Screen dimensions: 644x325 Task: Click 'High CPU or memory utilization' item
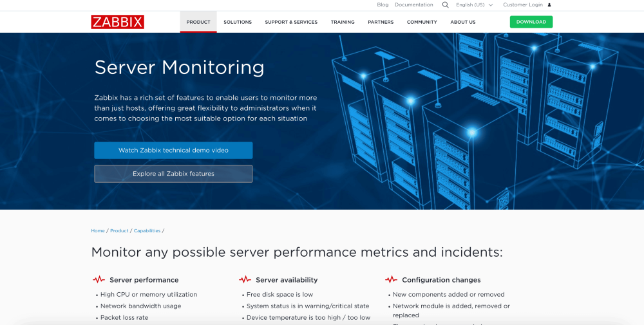tap(149, 295)
